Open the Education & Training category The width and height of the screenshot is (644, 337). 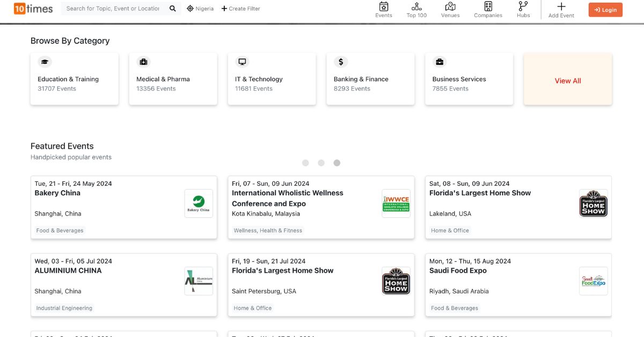[x=74, y=79]
